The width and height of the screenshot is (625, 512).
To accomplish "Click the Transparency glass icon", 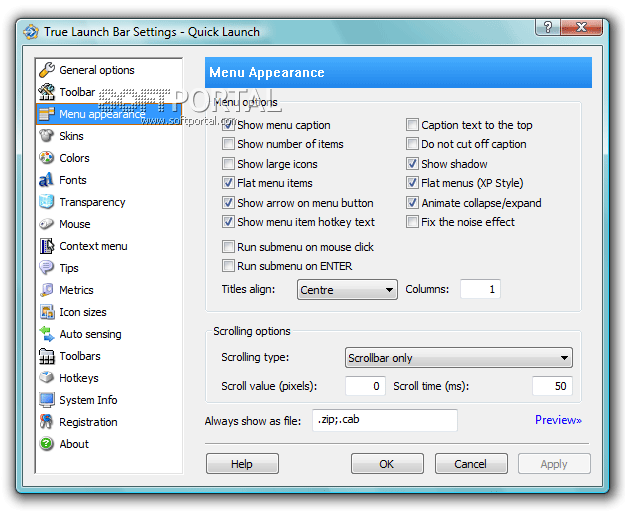I will click(x=47, y=202).
